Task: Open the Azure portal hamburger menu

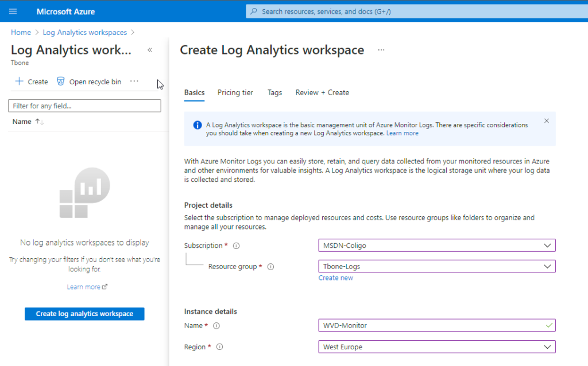Action: tap(13, 11)
